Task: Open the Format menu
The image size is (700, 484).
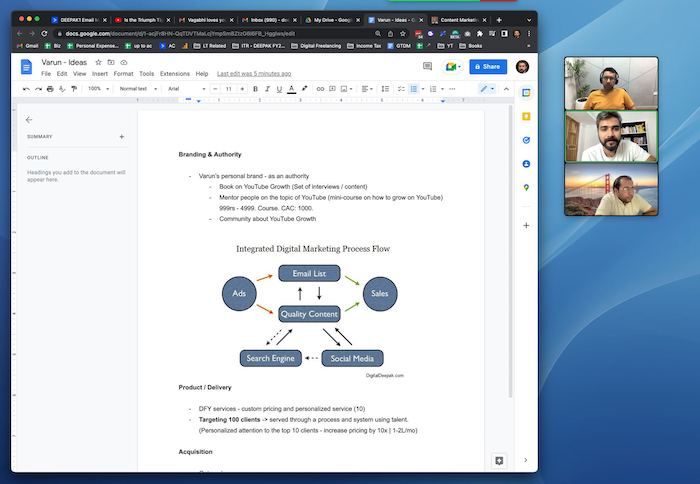Action: (x=123, y=74)
